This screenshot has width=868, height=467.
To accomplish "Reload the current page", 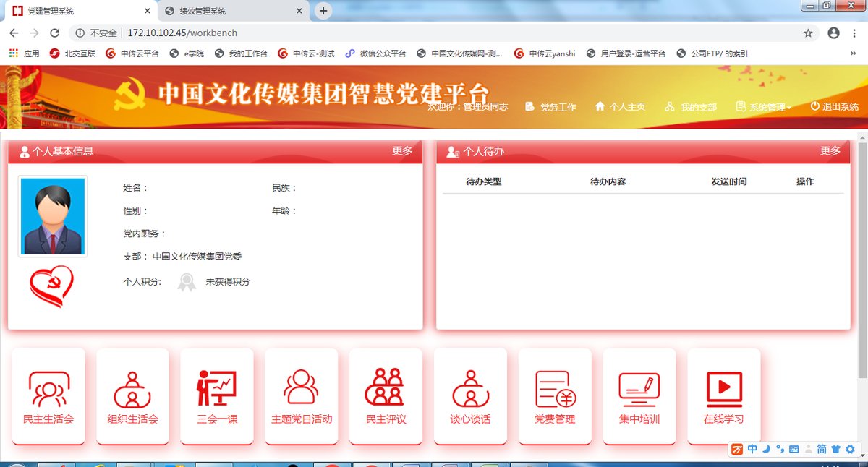I will click(54, 33).
